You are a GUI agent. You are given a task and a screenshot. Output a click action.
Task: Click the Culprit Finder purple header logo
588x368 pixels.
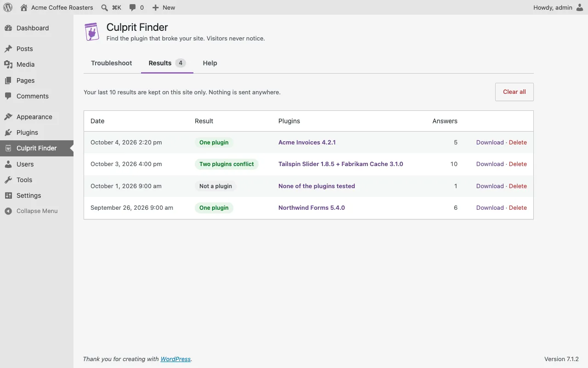click(92, 32)
